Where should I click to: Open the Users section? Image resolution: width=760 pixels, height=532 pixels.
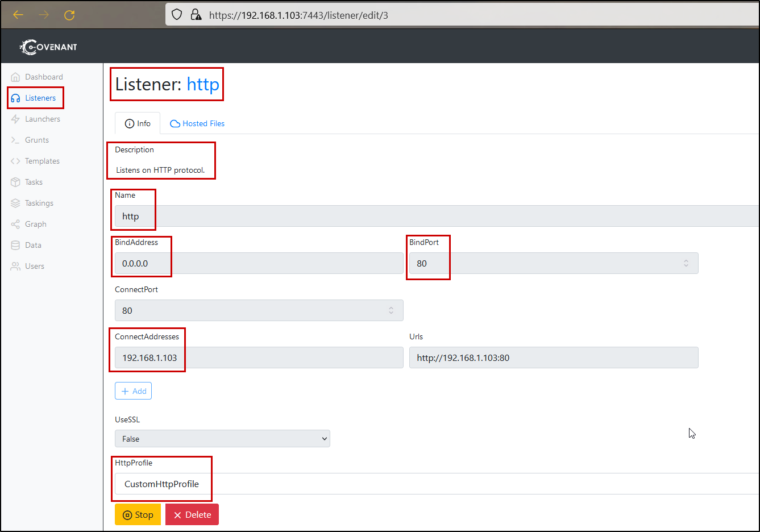(35, 266)
